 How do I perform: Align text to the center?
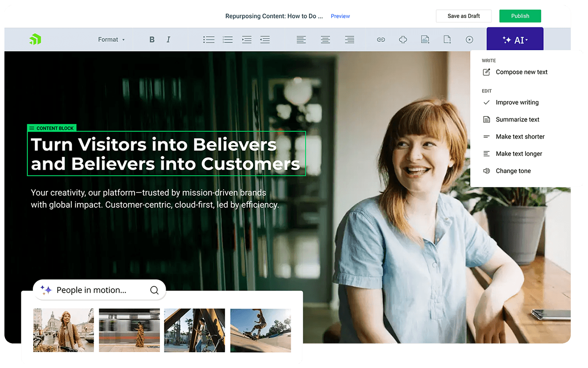325,40
